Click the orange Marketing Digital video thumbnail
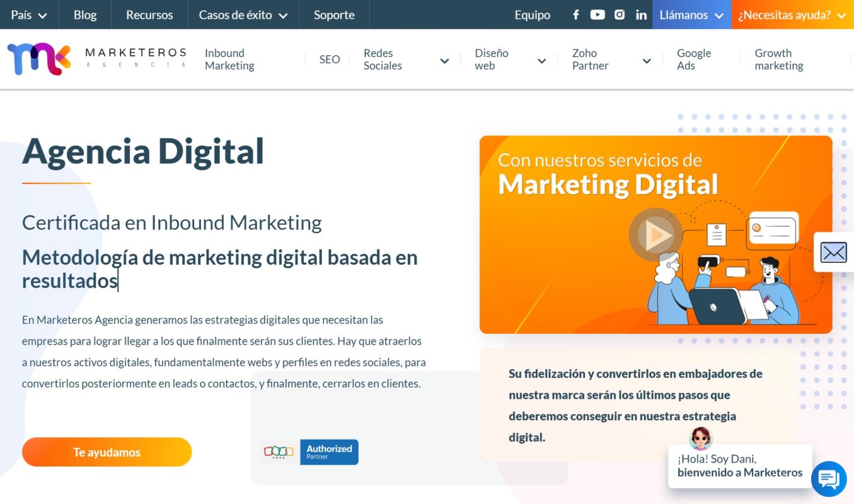The height and width of the screenshot is (504, 854). pos(655,234)
